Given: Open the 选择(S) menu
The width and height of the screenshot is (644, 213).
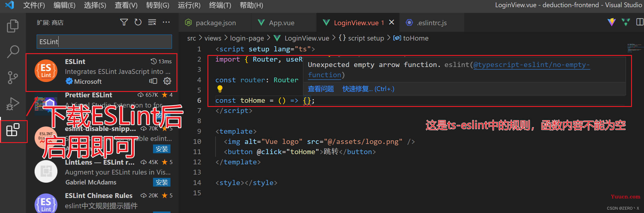Looking at the screenshot, I should coord(95,5).
